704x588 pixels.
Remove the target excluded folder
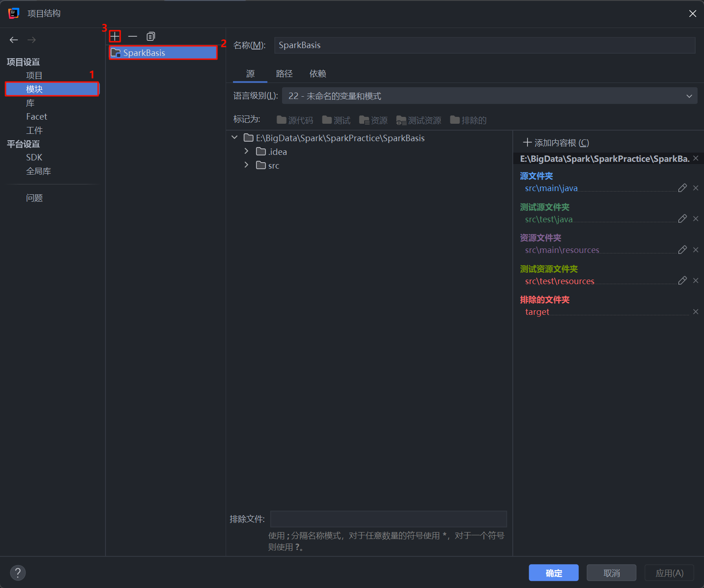(x=696, y=312)
